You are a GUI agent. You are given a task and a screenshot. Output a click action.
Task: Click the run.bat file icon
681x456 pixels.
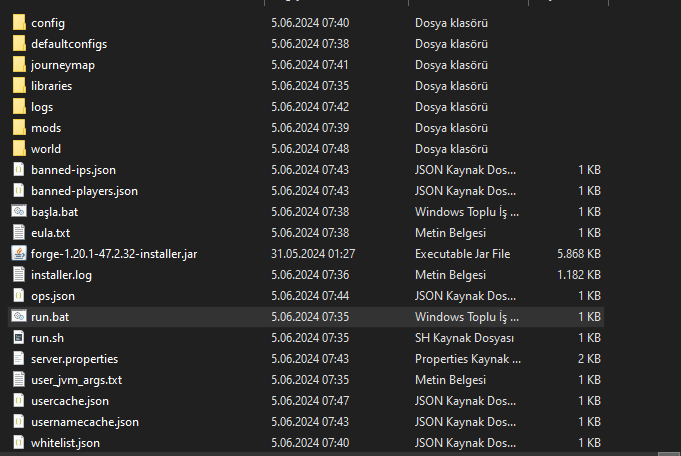point(19,317)
